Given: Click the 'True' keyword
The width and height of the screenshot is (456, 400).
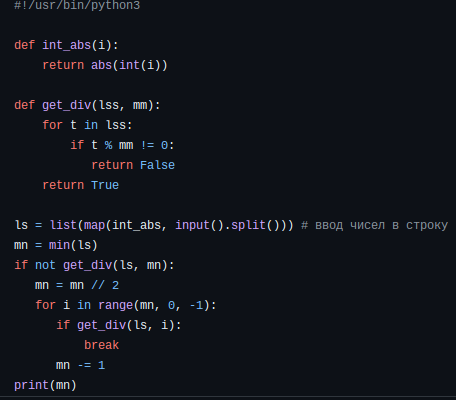Looking at the screenshot, I should [105, 185].
